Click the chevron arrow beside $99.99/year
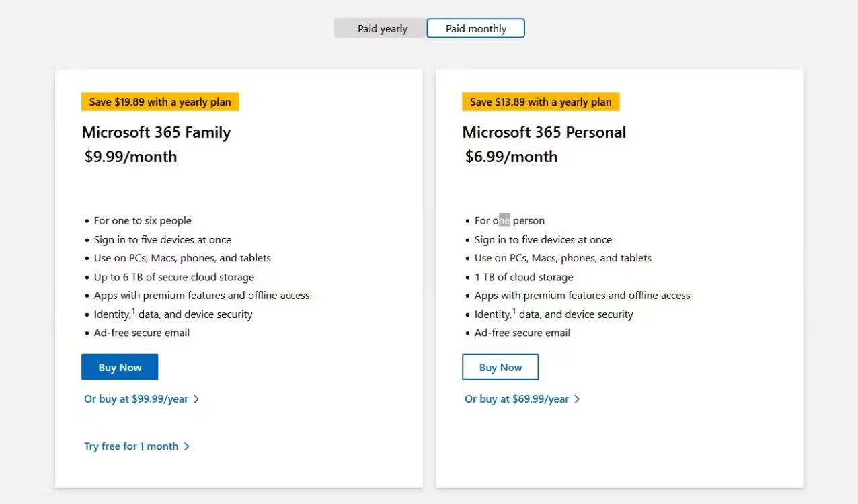 coord(196,399)
